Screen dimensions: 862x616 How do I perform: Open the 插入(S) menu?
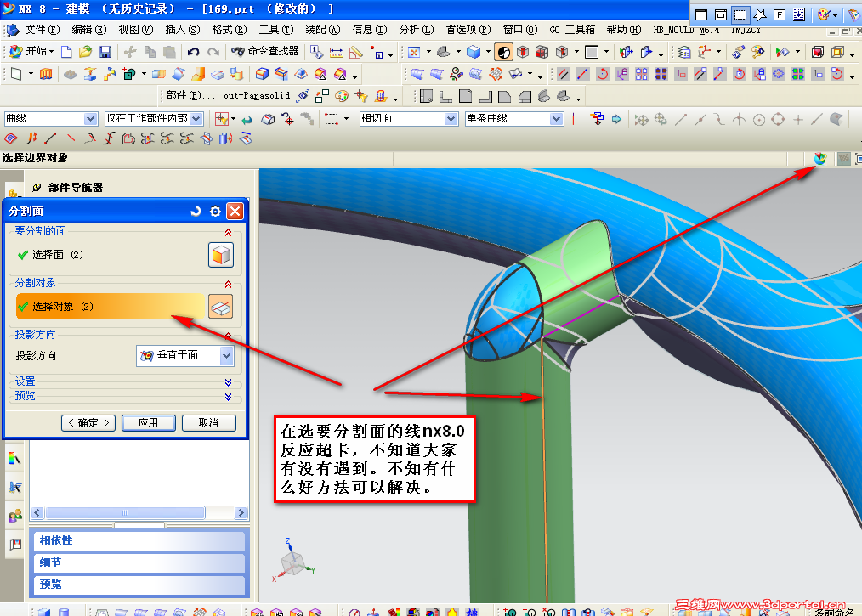coord(183,31)
